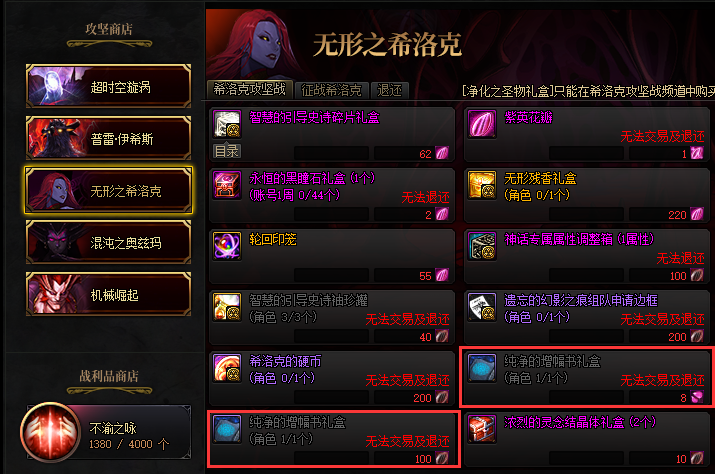Select the 轮回印笼 orb icon
This screenshot has width=715, height=474.
point(227,246)
